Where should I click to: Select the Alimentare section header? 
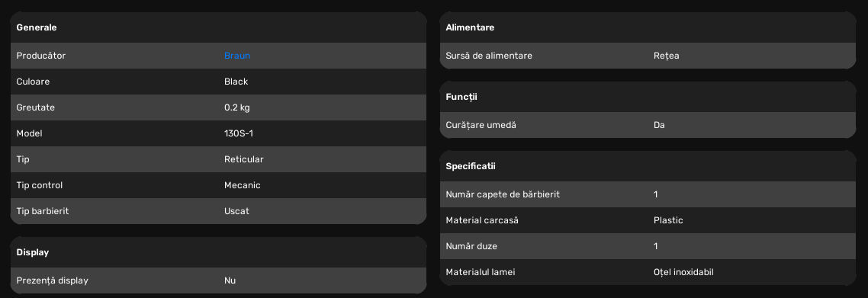[470, 27]
